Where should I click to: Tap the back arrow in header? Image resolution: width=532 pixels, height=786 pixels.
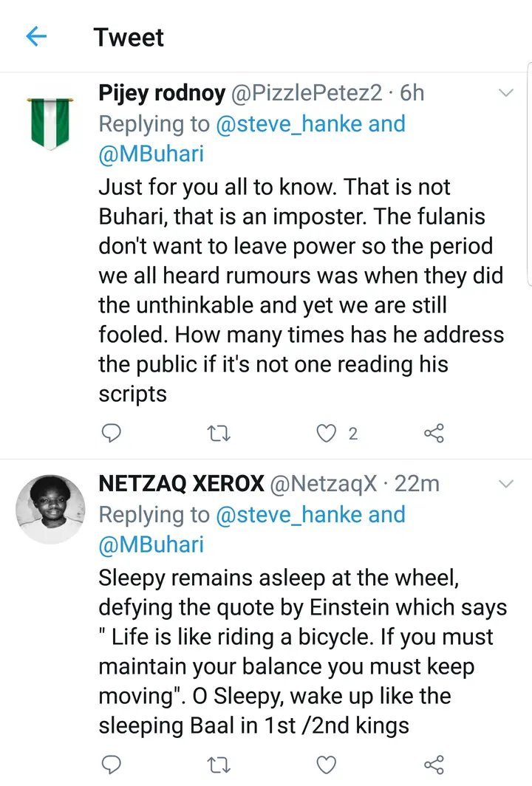pos(36,37)
